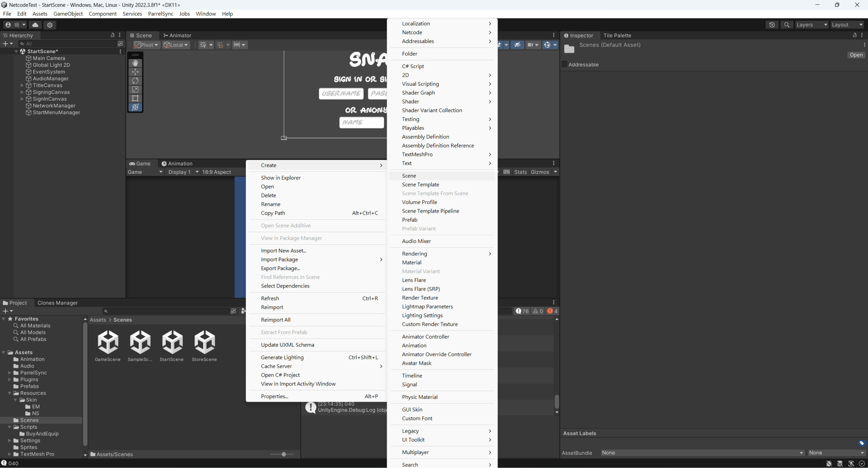This screenshot has height=468, width=868.
Task: Open the AssetBundle None dropdown
Action: [x=702, y=453]
